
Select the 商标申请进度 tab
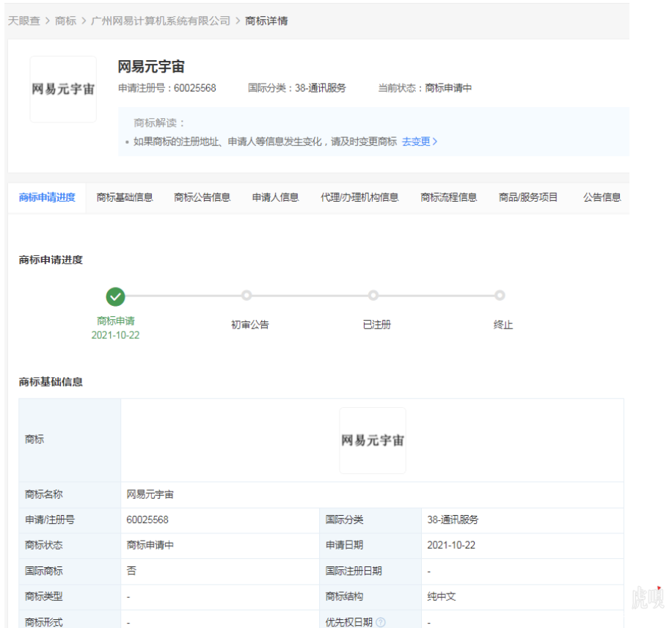click(47, 197)
